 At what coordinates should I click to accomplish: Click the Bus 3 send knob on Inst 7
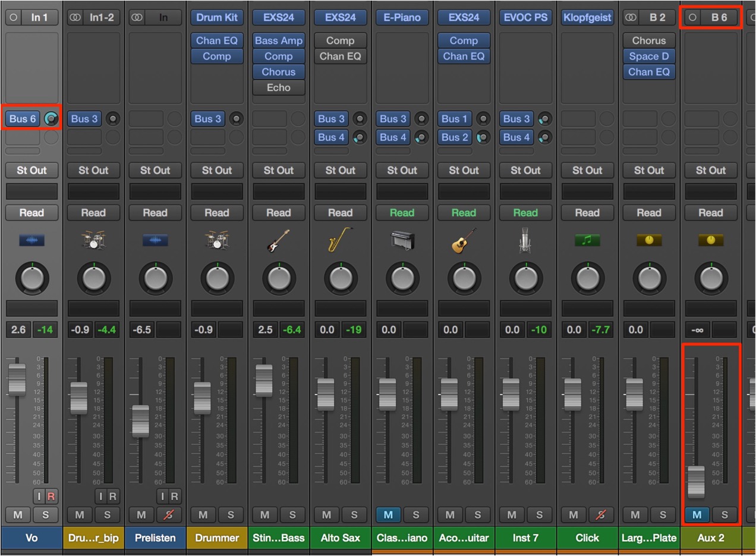545,119
